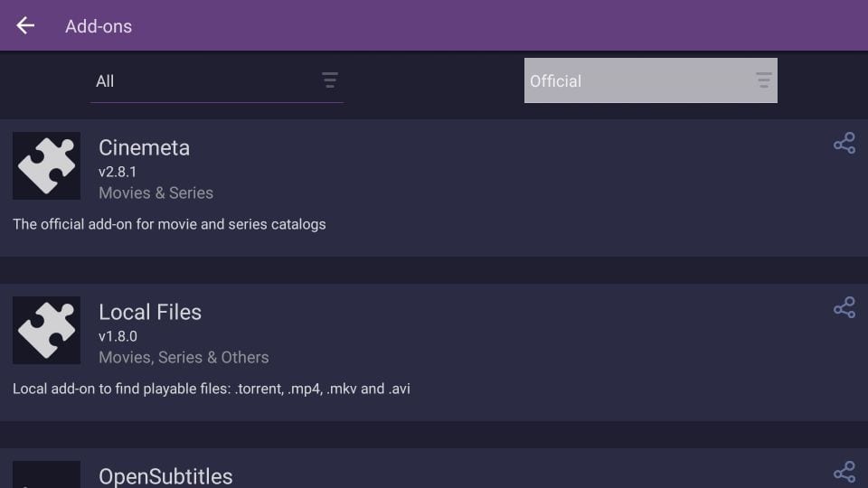Screen dimensions: 868x488
Task: Open the OpenSubtitles add-on title
Action: (165, 476)
